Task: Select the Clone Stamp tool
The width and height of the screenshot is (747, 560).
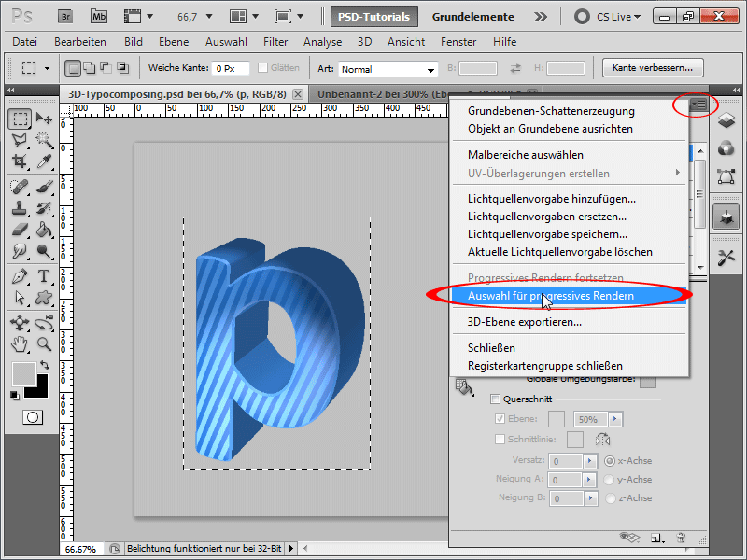Action: click(20, 208)
